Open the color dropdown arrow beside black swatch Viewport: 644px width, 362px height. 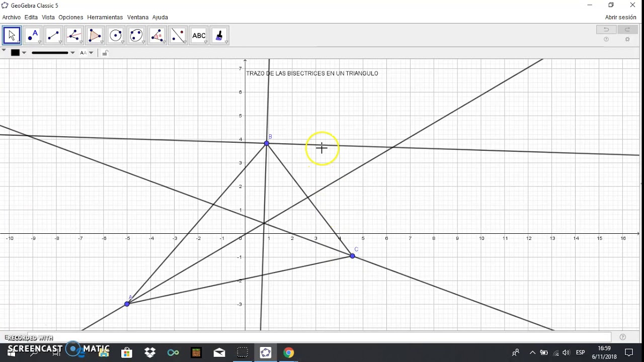(x=24, y=53)
